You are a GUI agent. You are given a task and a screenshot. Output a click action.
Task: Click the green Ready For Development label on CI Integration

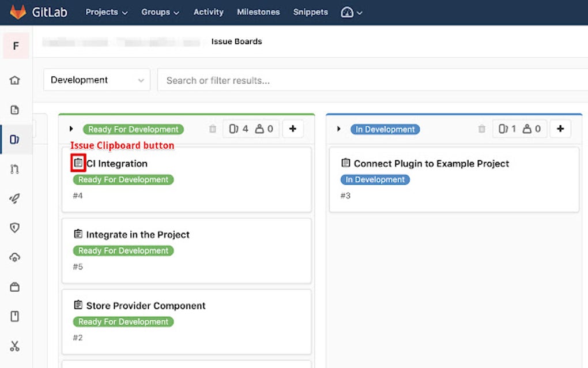pos(123,179)
